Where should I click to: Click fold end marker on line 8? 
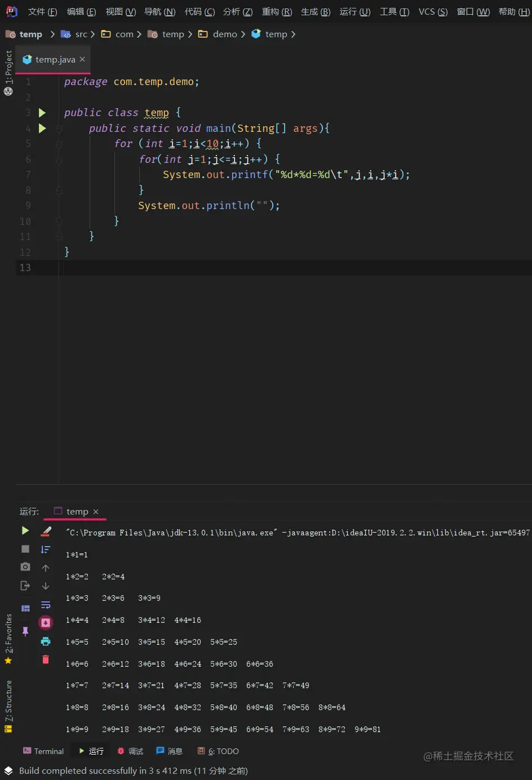[59, 190]
